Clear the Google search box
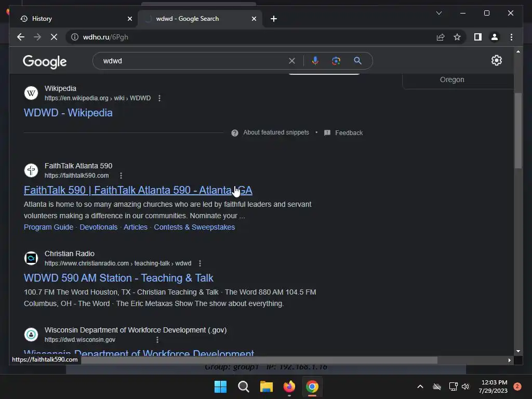Viewport: 532px width, 399px height. point(292,61)
